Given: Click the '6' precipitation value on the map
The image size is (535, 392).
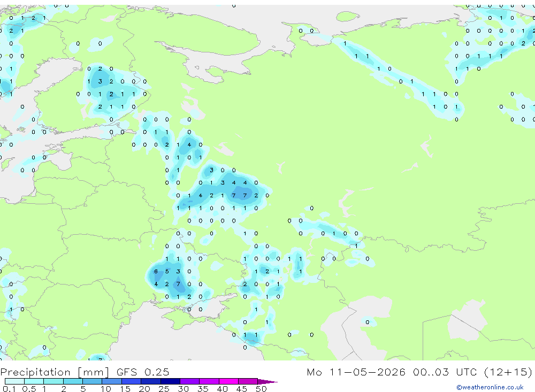Looking at the screenshot, I should tap(156, 272).
